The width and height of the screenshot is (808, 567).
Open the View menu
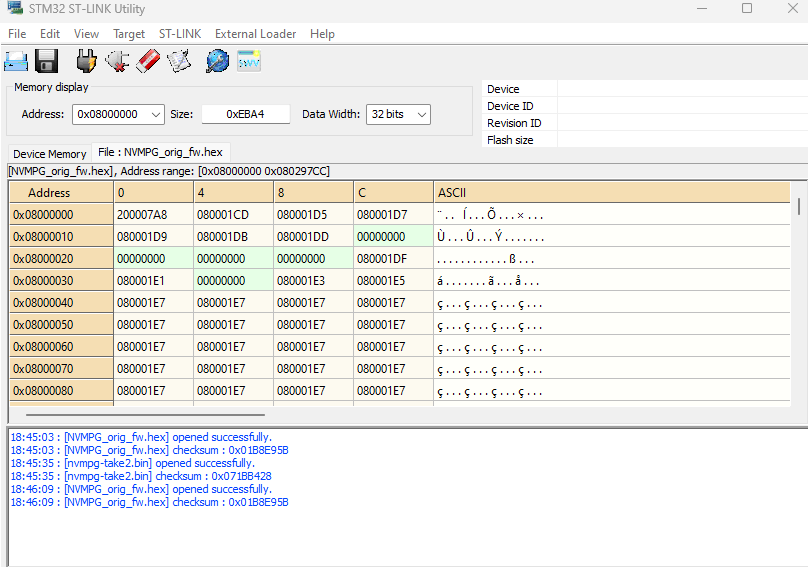(86, 34)
